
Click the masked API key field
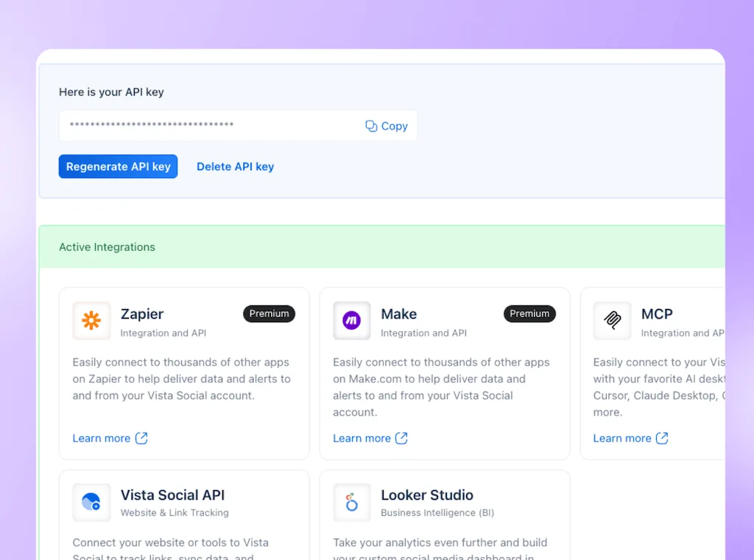point(238,125)
